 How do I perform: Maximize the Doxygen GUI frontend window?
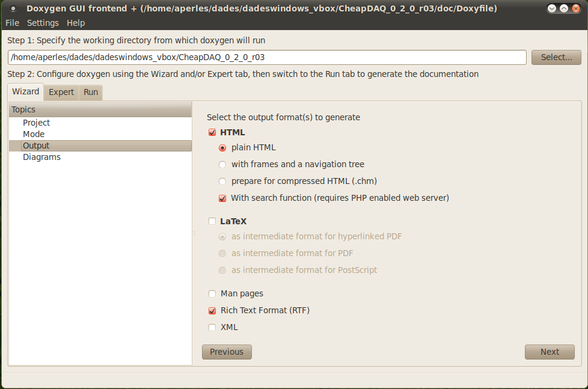click(x=564, y=8)
